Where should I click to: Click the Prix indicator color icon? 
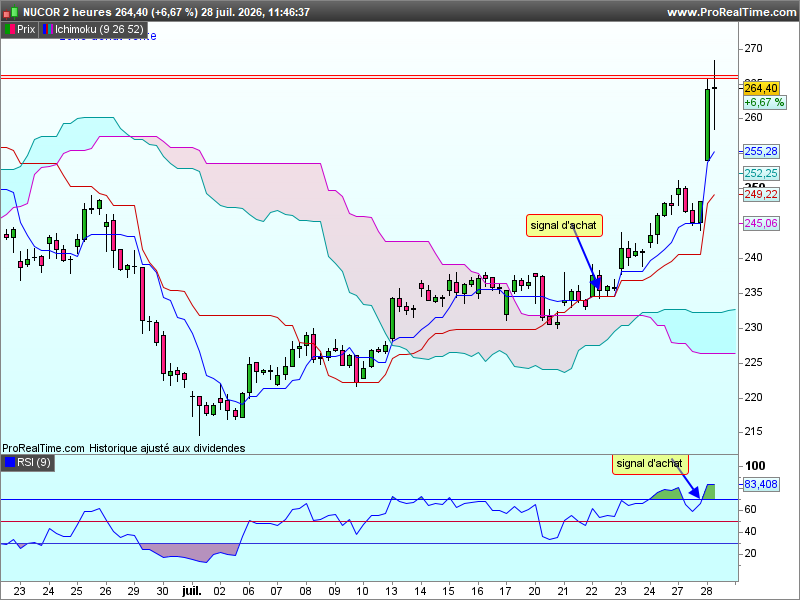(x=10, y=29)
